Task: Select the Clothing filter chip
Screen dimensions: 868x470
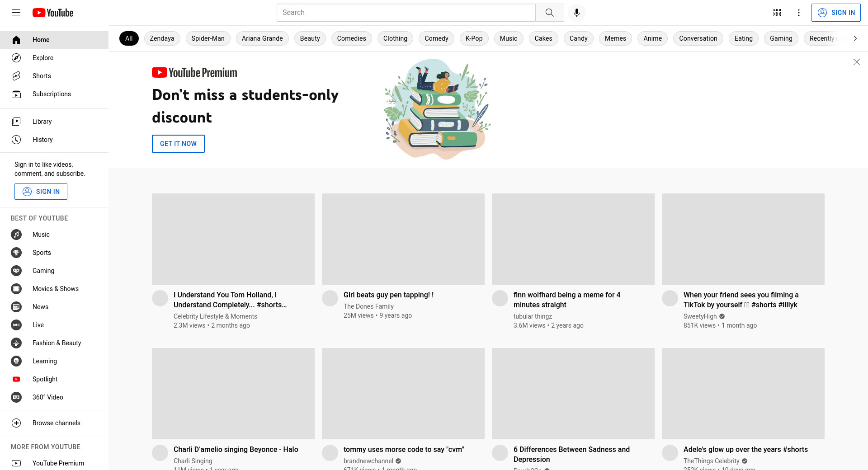Action: tap(395, 38)
